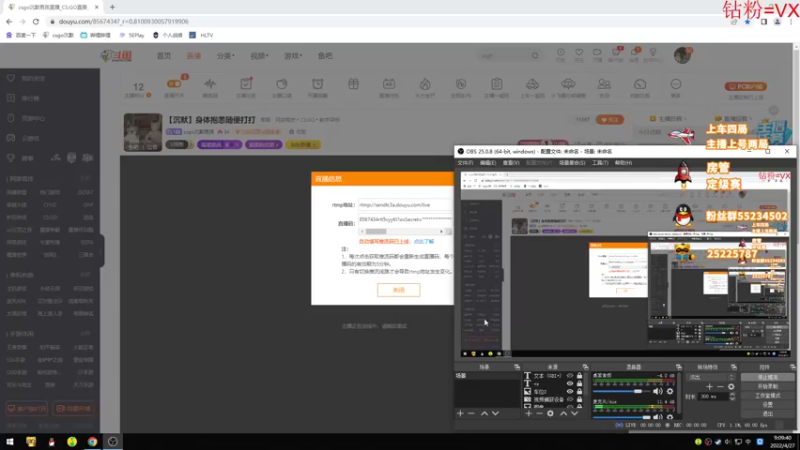Toggle visibility of second text source row
The width and height of the screenshot is (800, 450).
pyautogui.click(x=570, y=384)
